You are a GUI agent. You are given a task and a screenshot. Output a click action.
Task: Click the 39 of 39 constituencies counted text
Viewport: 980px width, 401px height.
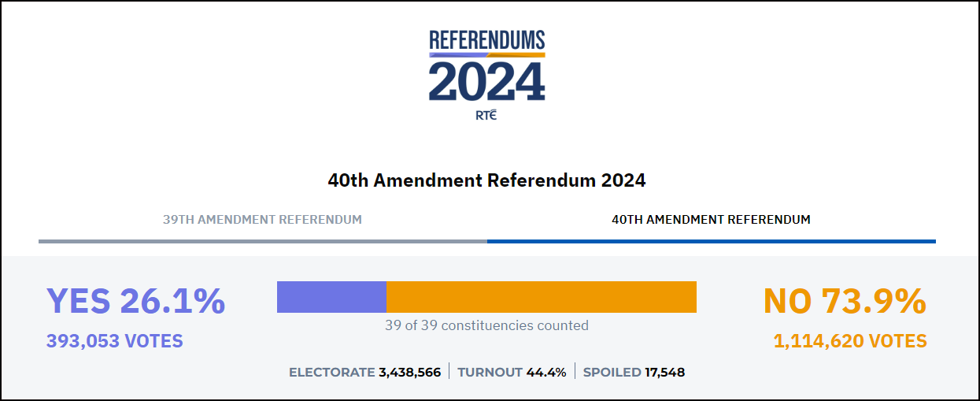pos(486,325)
